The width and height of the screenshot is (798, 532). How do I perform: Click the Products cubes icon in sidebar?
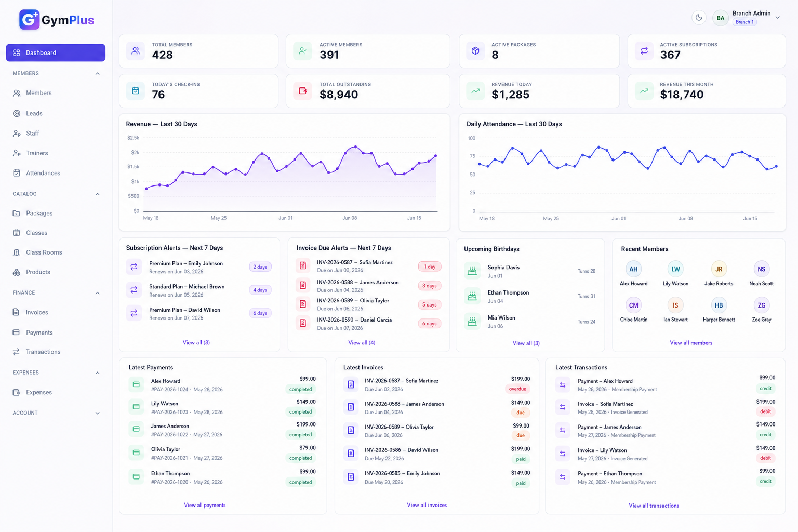(x=17, y=272)
